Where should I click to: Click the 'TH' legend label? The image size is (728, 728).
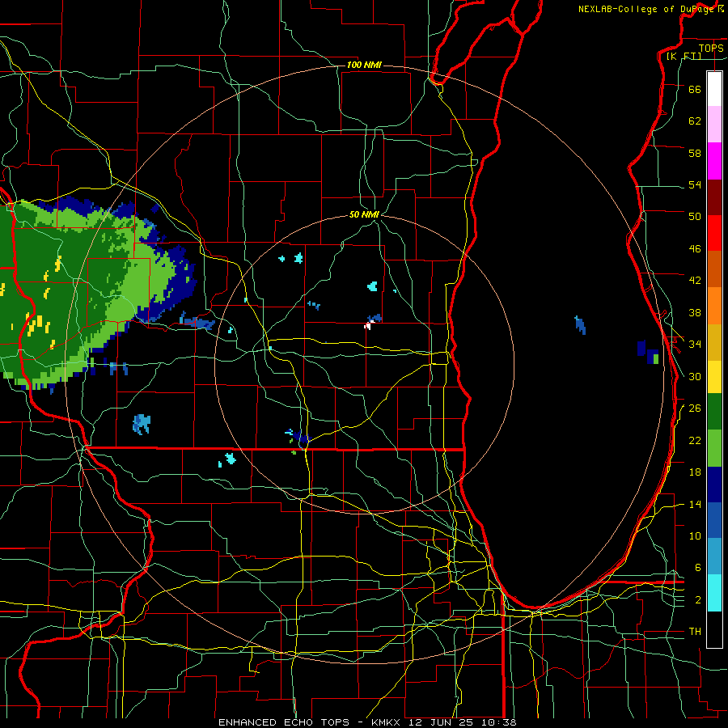pos(695,632)
